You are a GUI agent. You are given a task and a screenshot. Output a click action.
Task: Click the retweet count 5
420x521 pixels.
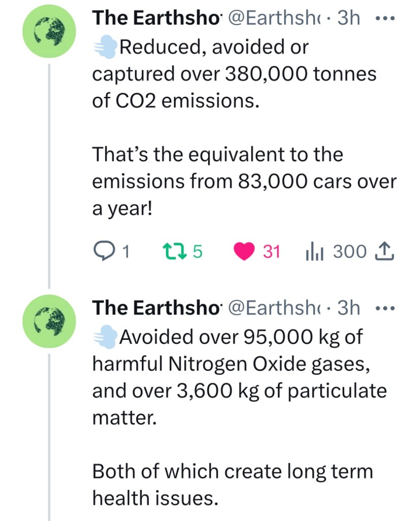click(198, 251)
